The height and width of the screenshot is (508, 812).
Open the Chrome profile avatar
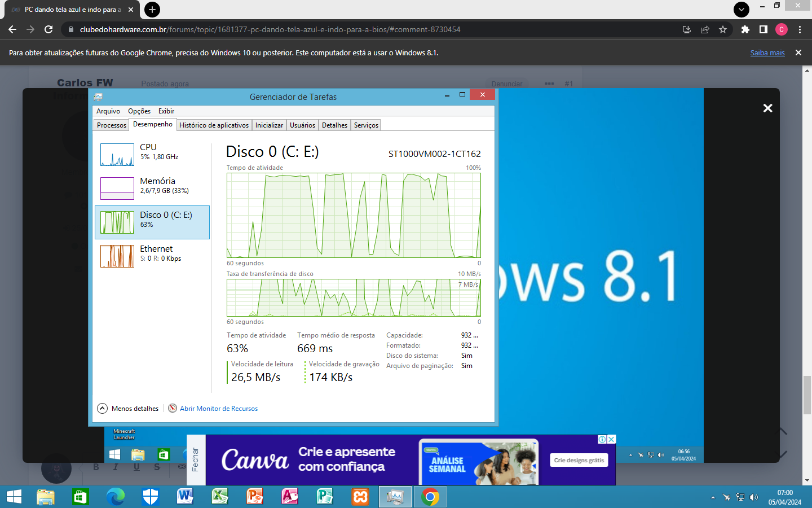point(782,29)
